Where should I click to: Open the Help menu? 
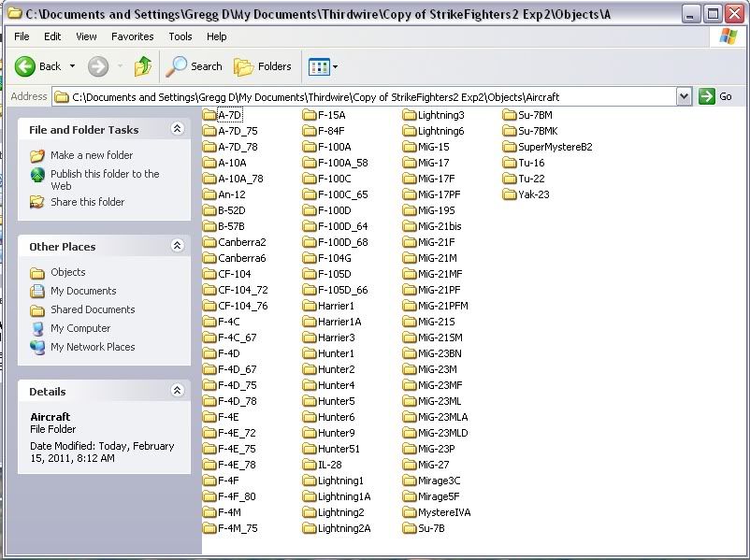click(216, 36)
